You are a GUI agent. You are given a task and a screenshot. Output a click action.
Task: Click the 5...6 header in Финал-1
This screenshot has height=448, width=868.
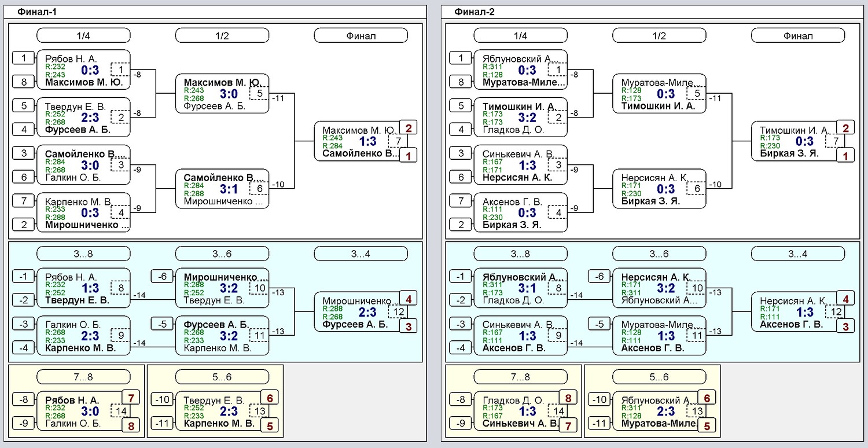tap(222, 377)
